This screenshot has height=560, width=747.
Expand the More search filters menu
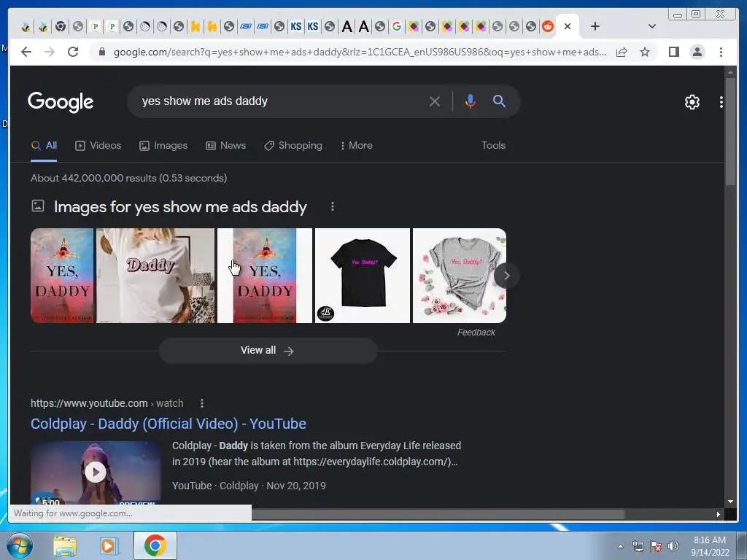click(x=356, y=145)
